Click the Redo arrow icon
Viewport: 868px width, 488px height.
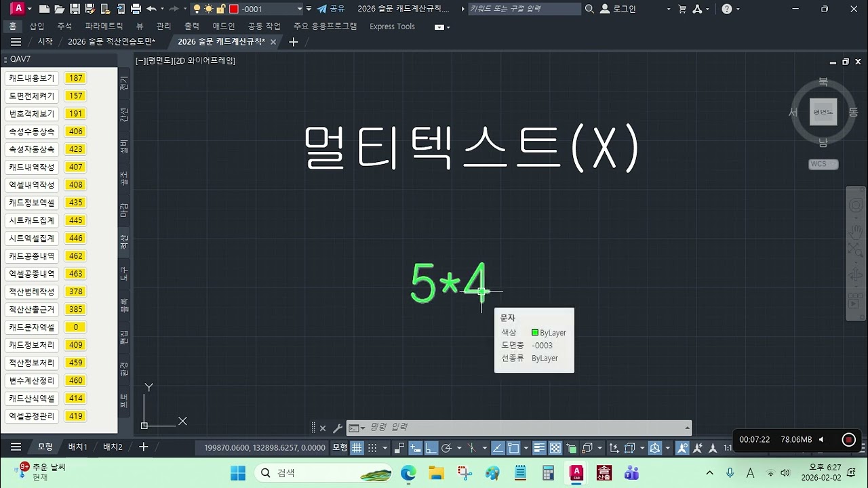coord(174,9)
